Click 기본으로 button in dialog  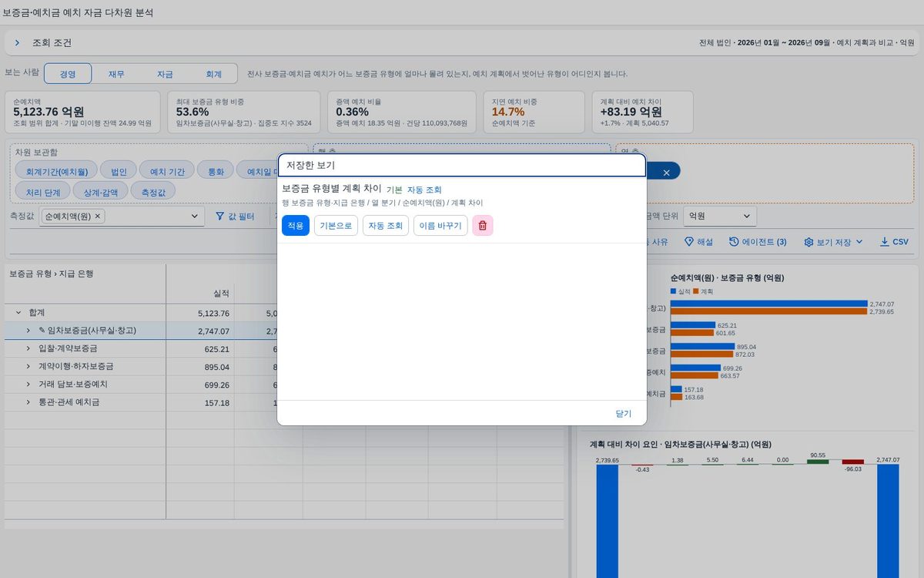336,226
